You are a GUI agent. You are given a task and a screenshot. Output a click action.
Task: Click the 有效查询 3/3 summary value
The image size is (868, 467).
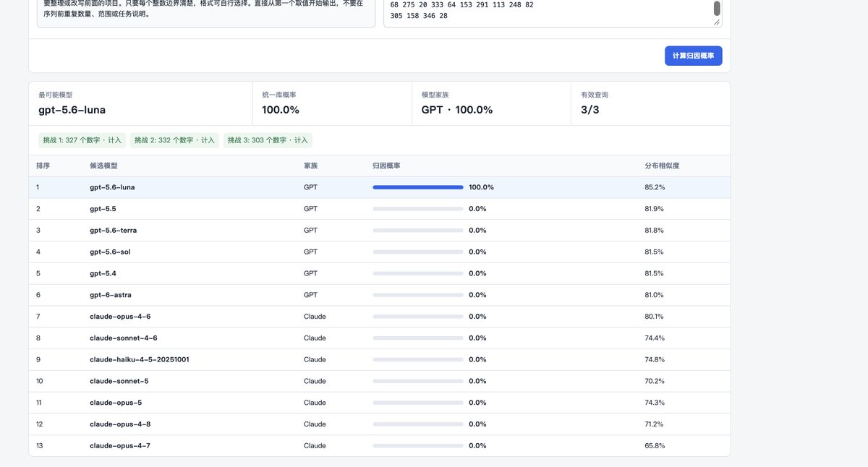(590, 110)
